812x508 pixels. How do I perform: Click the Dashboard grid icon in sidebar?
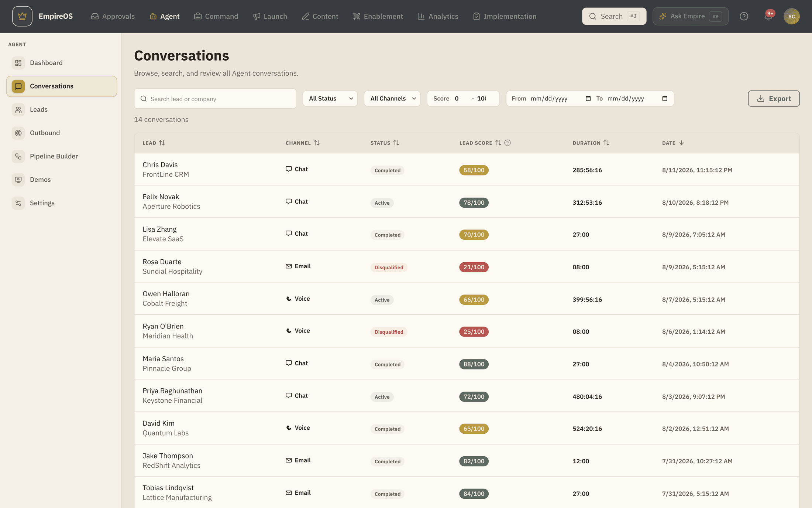tap(18, 63)
